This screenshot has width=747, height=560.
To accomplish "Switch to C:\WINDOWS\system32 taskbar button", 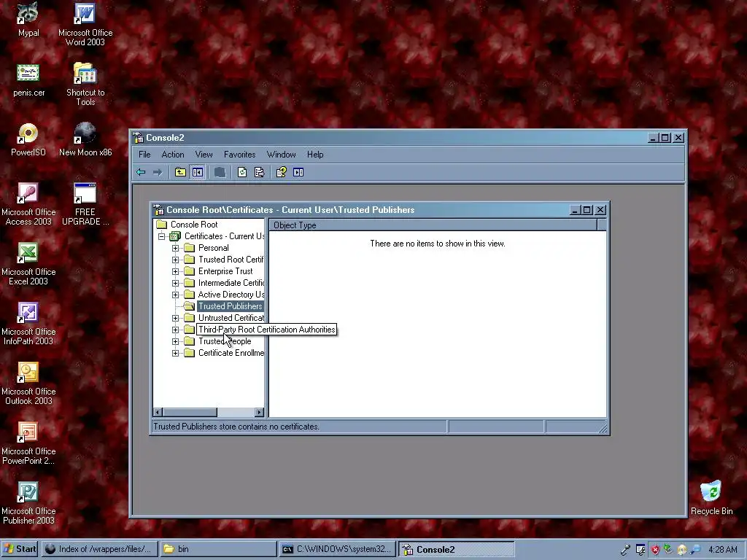I will 337,549.
